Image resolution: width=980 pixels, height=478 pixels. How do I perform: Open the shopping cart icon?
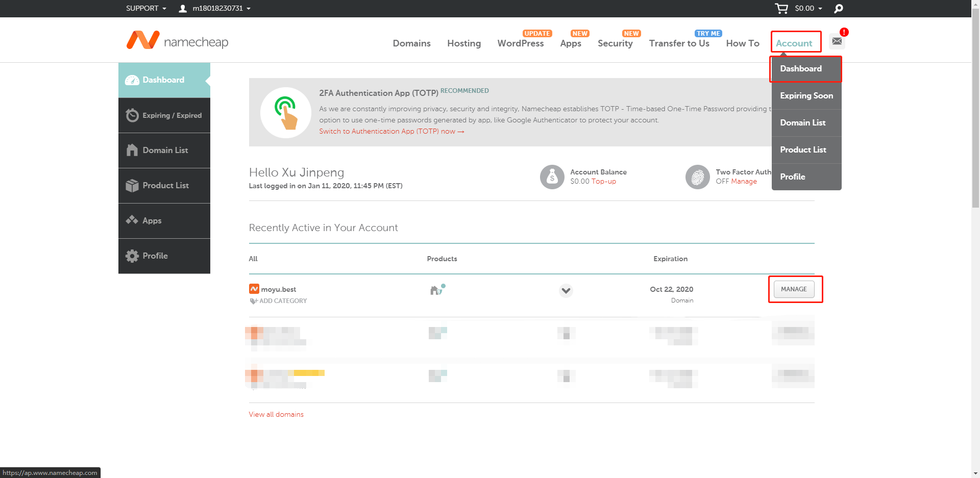pyautogui.click(x=781, y=8)
